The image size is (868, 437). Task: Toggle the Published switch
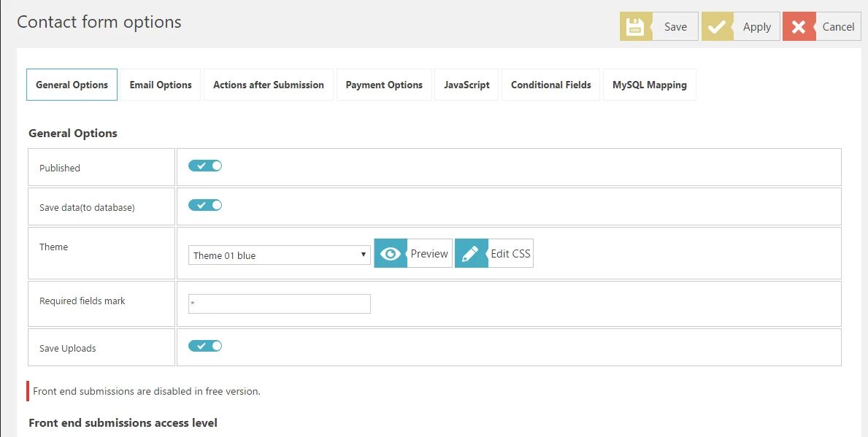pos(205,166)
